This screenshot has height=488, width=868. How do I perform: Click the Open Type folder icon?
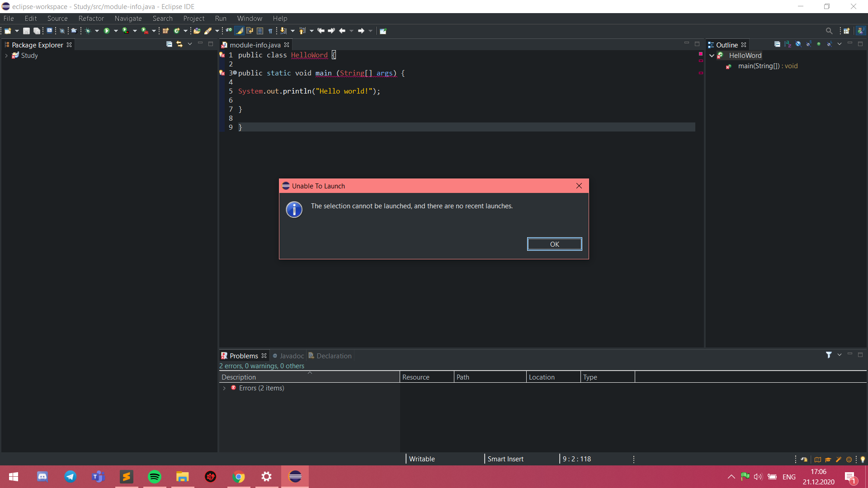(197, 31)
